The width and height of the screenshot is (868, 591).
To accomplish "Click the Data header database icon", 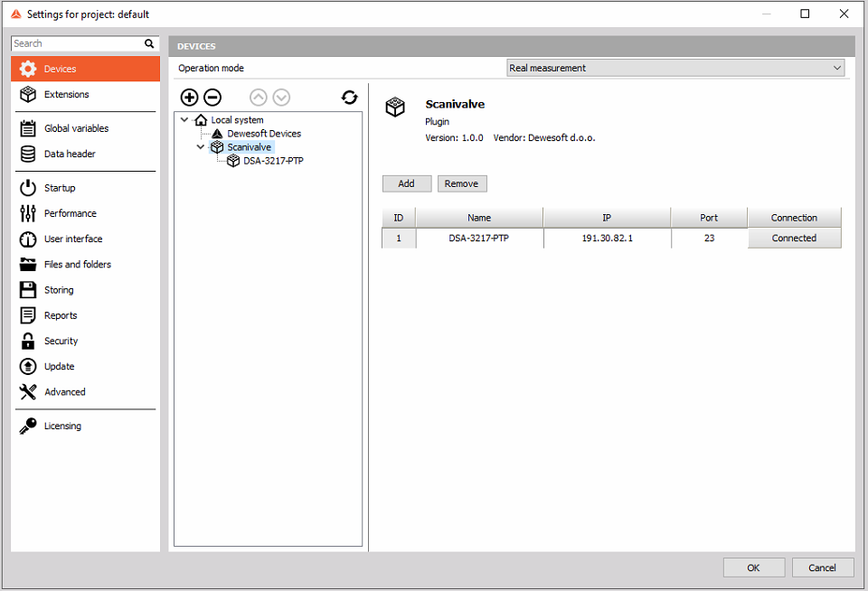I will pos(28,154).
